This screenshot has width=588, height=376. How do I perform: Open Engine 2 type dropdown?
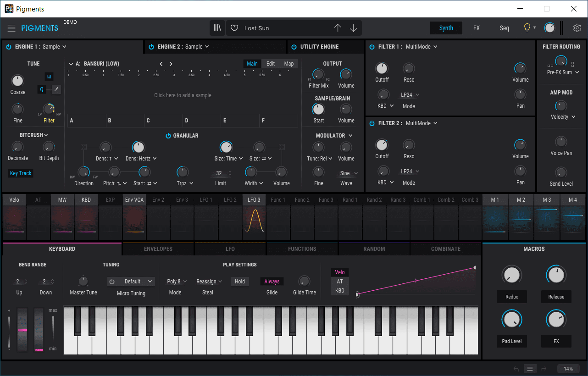pyautogui.click(x=197, y=47)
